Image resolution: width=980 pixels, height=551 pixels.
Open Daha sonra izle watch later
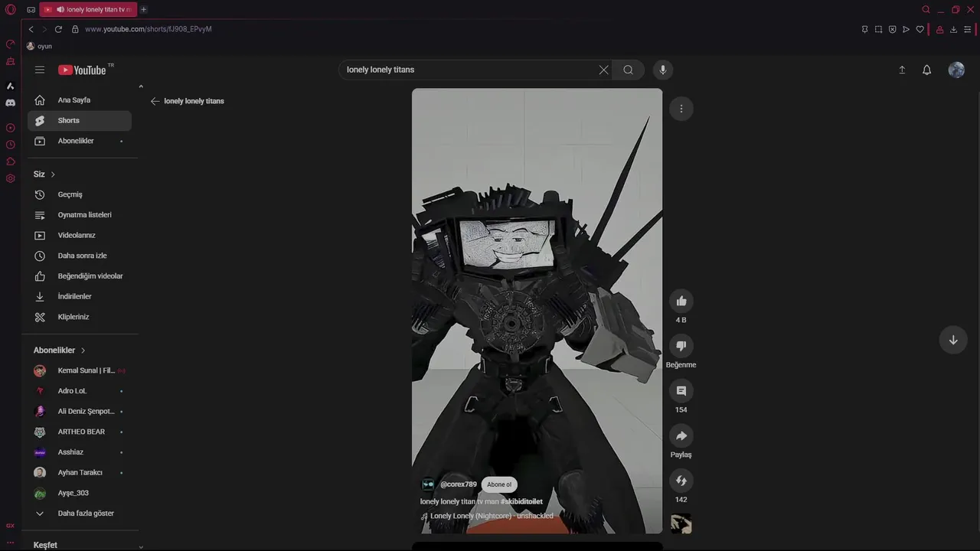(x=80, y=256)
